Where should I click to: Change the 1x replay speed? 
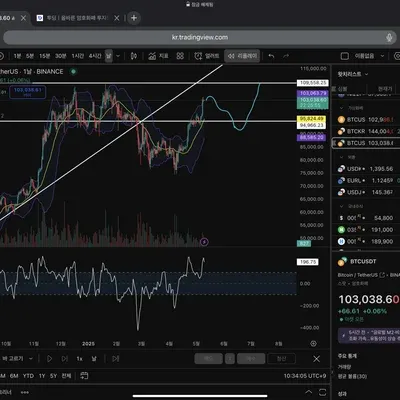79,359
